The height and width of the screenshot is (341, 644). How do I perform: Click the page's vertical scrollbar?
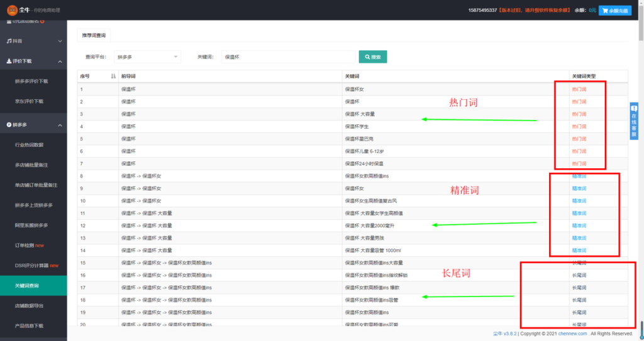pos(641,170)
